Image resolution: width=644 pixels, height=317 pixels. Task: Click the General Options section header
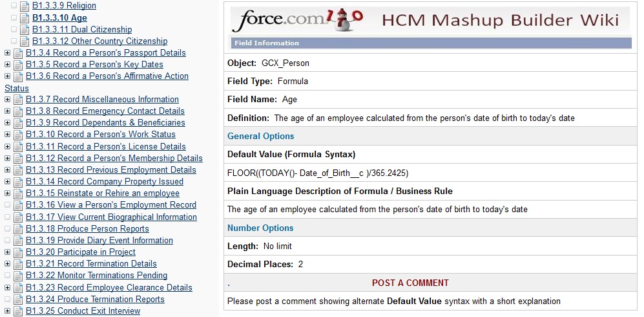pyautogui.click(x=260, y=136)
